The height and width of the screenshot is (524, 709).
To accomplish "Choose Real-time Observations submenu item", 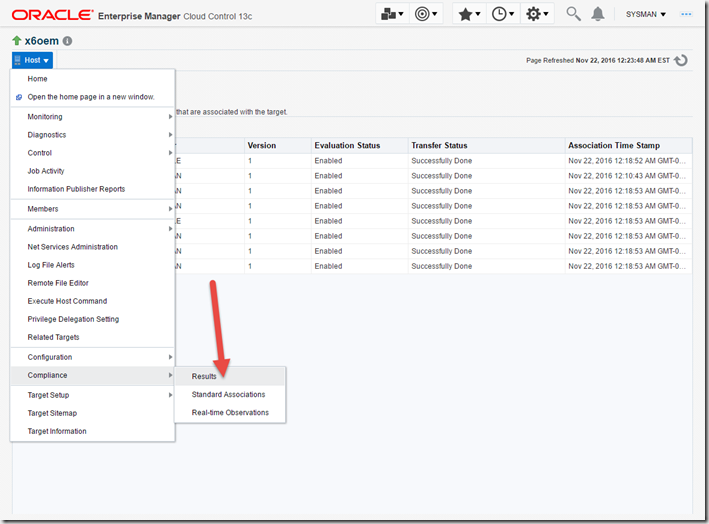I will pos(230,412).
